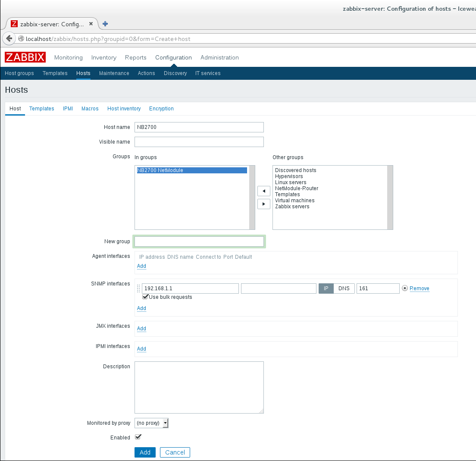Click Description textarea resize grip
The height and width of the screenshot is (461, 476).
pyautogui.click(x=261, y=411)
